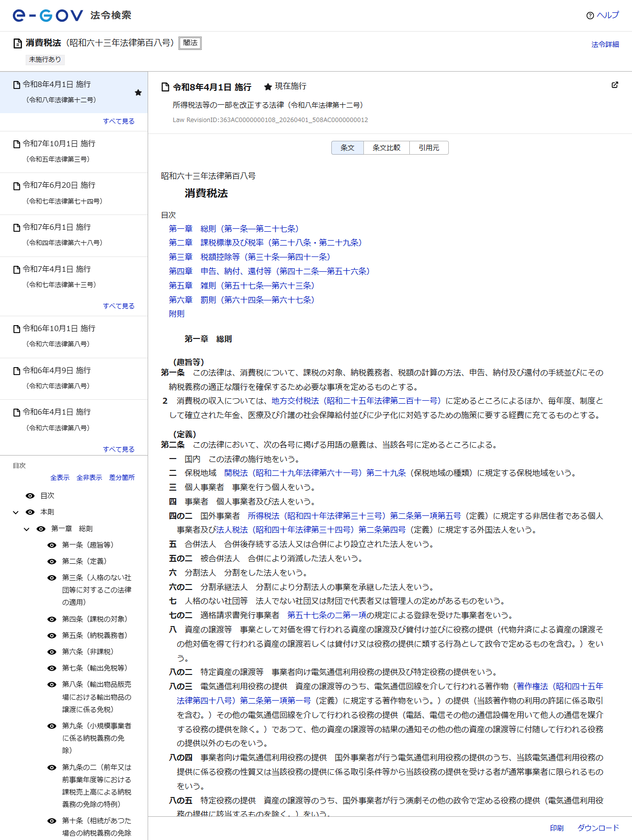Open 令和7年6月1日 施行 revision entry

click(x=74, y=235)
